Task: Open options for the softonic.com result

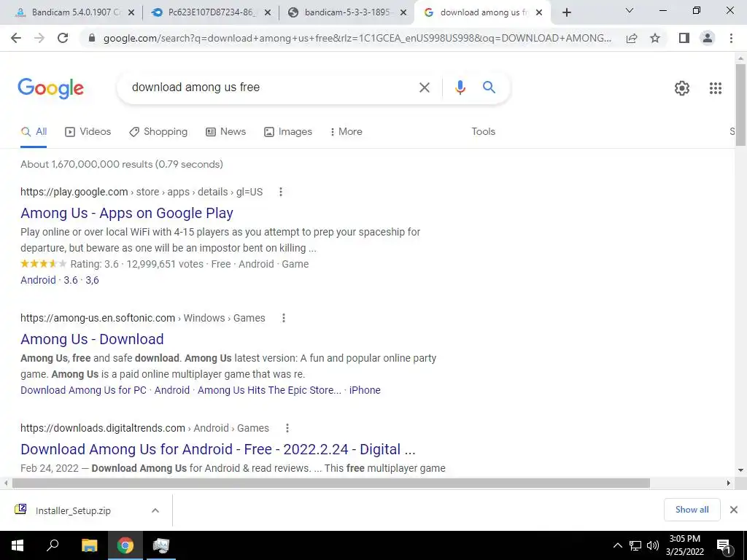Action: click(284, 318)
